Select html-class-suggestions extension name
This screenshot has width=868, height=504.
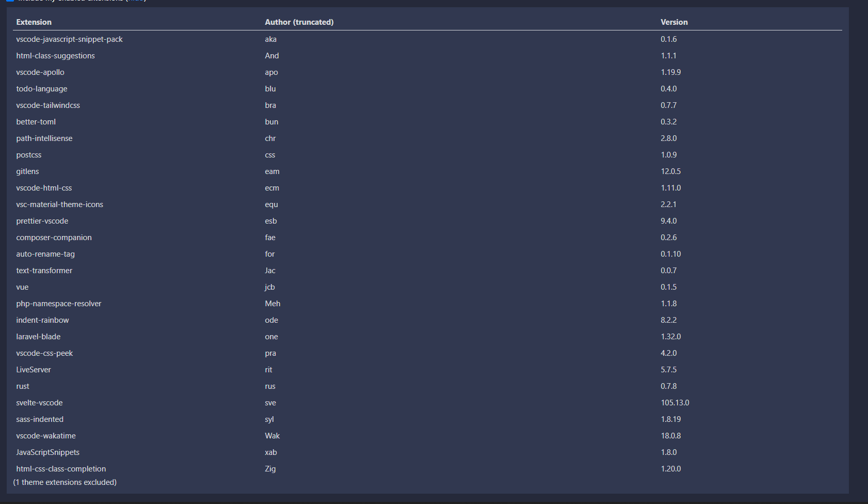click(x=55, y=56)
